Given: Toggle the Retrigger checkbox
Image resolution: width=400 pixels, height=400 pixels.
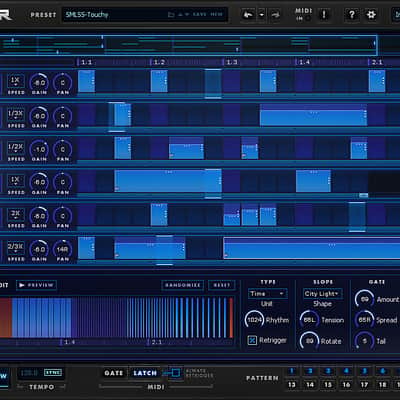Looking at the screenshot, I should 252,340.
